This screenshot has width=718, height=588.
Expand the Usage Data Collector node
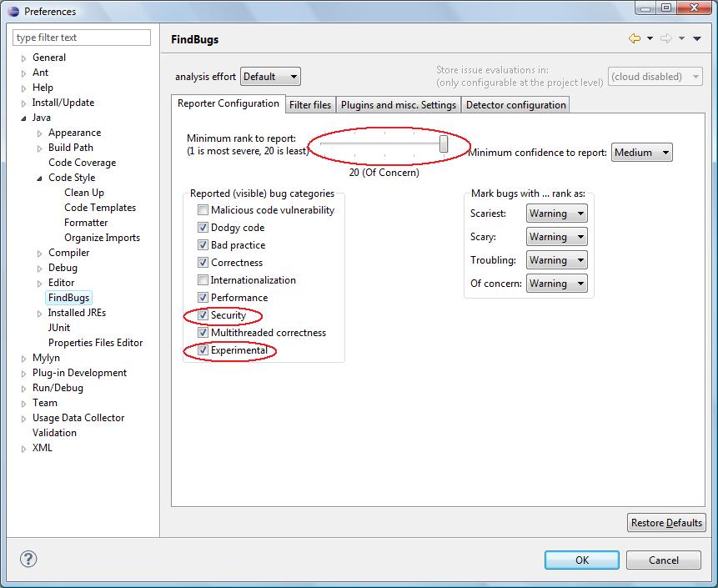[24, 419]
